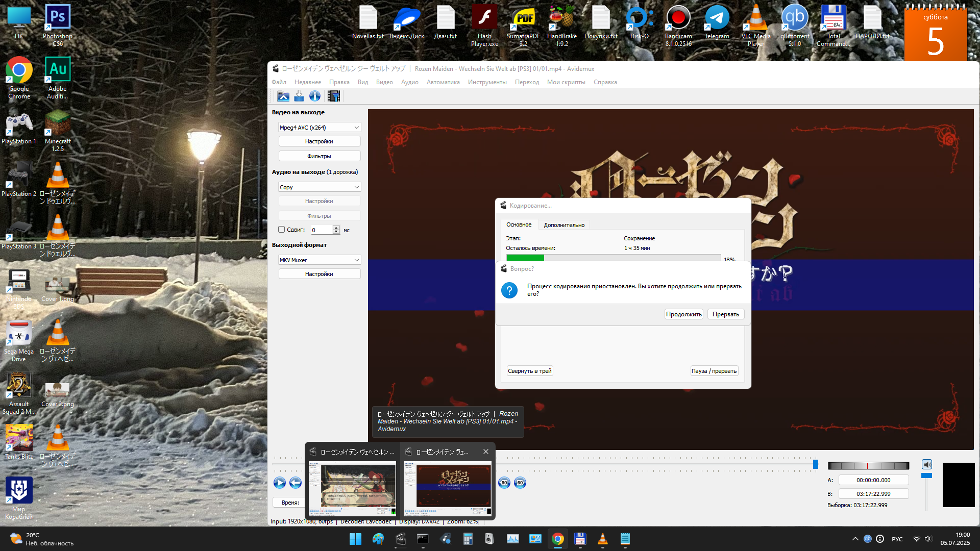The width and height of the screenshot is (980, 551).
Task: Click the Прервать button
Action: click(725, 314)
